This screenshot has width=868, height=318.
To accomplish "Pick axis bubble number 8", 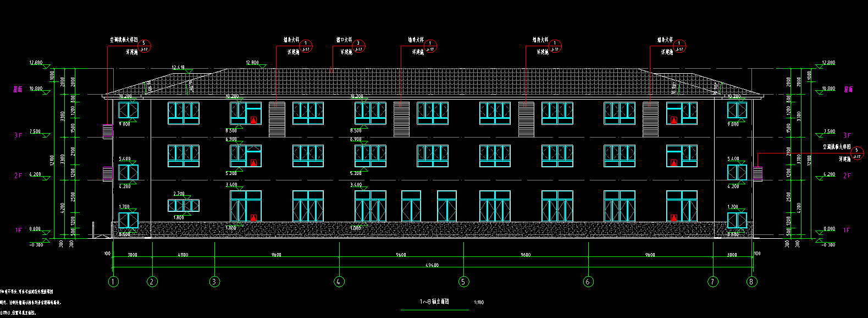I will (751, 282).
